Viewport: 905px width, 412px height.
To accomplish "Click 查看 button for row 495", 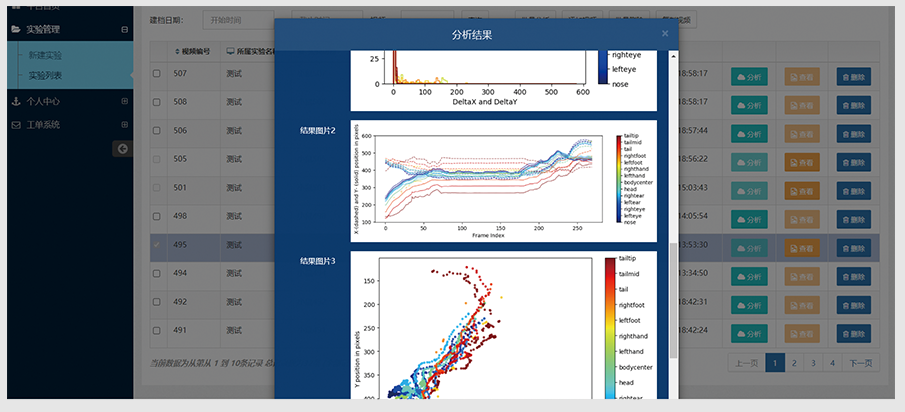I will click(x=802, y=245).
